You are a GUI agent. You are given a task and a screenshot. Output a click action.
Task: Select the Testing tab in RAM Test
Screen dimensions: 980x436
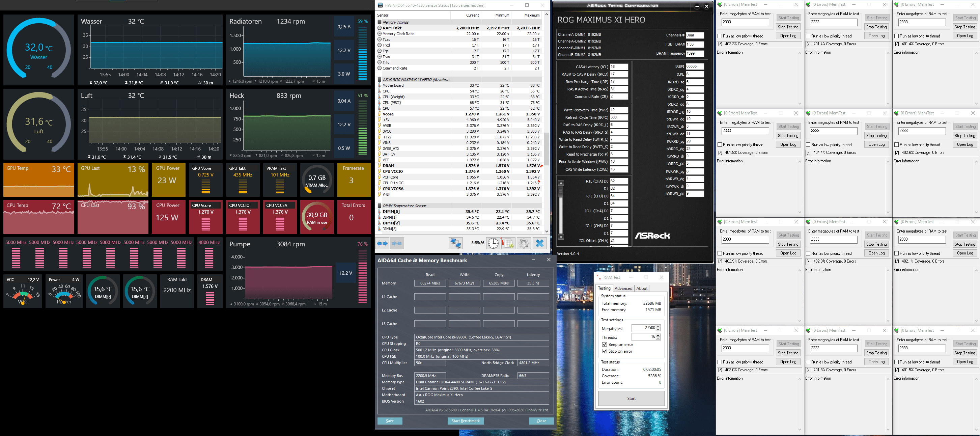(604, 289)
